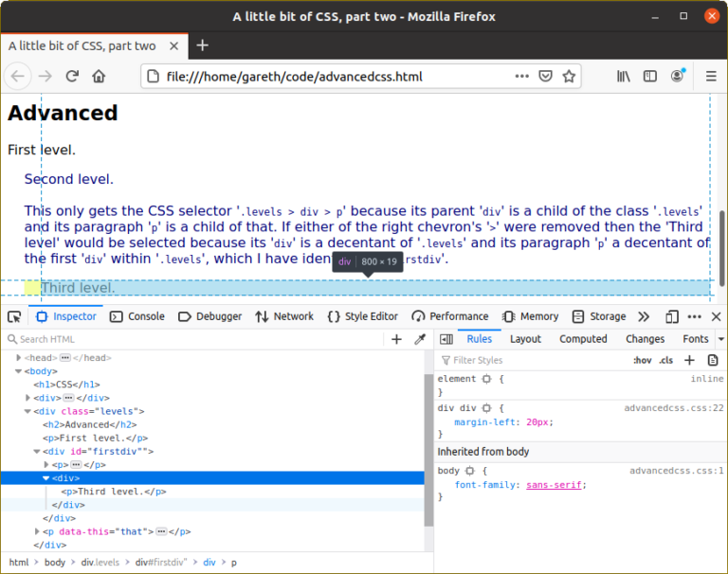Toggle responsive design mode

[672, 317]
